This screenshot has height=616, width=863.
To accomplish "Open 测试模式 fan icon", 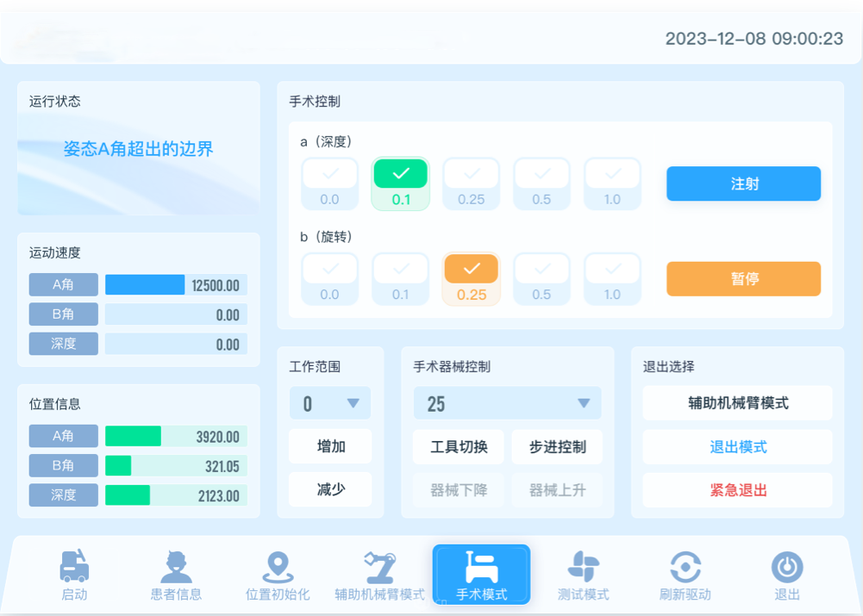I will (583, 567).
